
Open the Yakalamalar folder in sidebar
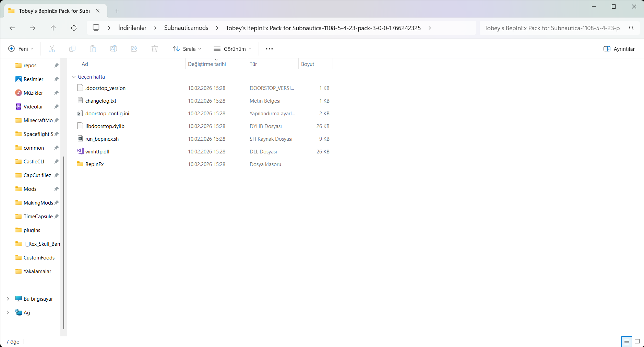coord(33,271)
